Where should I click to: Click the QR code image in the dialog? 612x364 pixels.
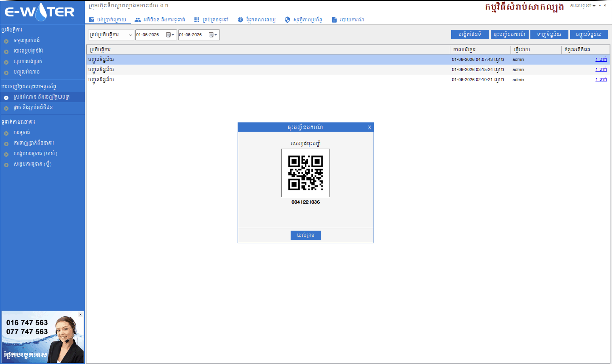click(x=306, y=173)
